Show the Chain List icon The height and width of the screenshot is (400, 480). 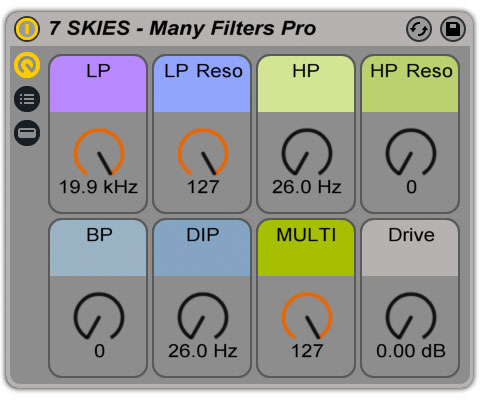[x=27, y=99]
